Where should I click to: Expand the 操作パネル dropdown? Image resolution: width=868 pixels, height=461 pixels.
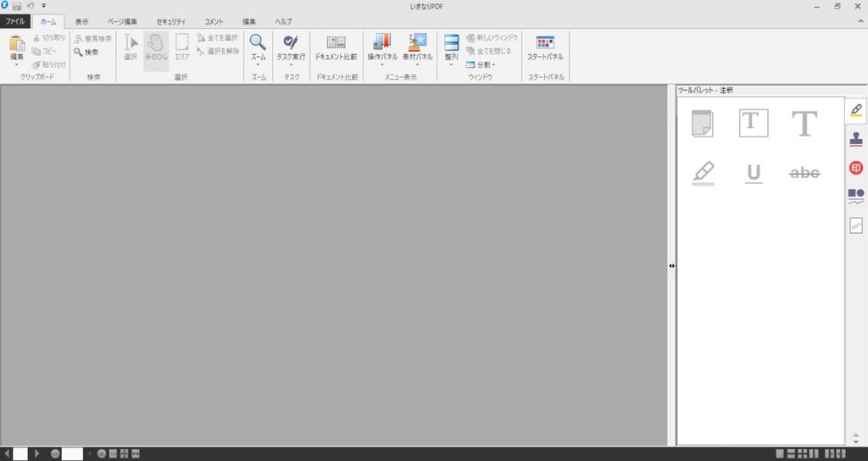[x=382, y=64]
